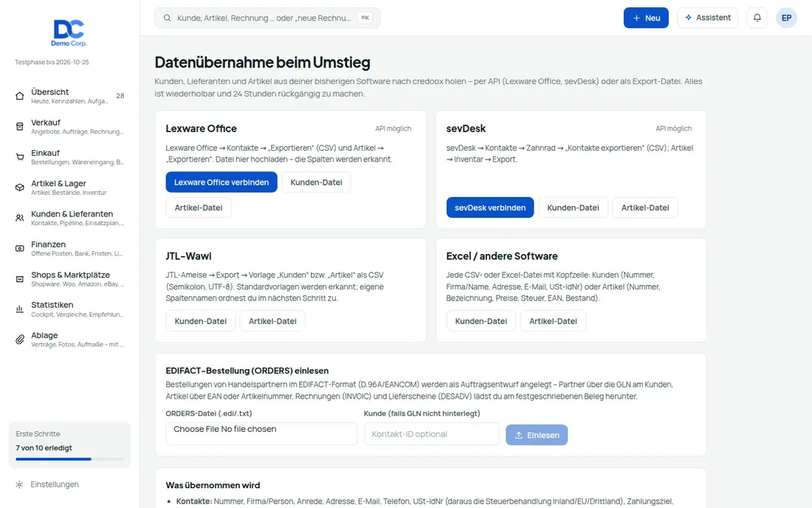Click the Was übernommen wird heading

click(x=213, y=485)
